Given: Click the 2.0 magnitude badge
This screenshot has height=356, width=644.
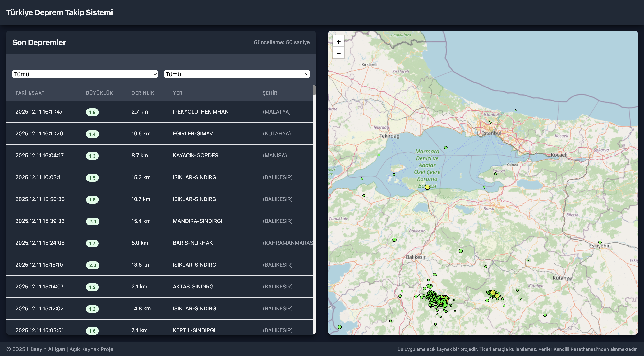Looking at the screenshot, I should 93,265.
